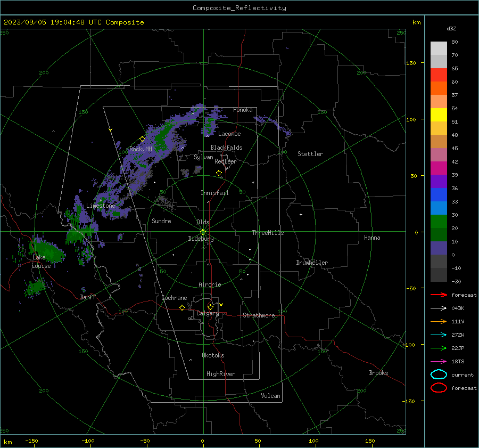Click the Stettler city label

[x=310, y=154]
